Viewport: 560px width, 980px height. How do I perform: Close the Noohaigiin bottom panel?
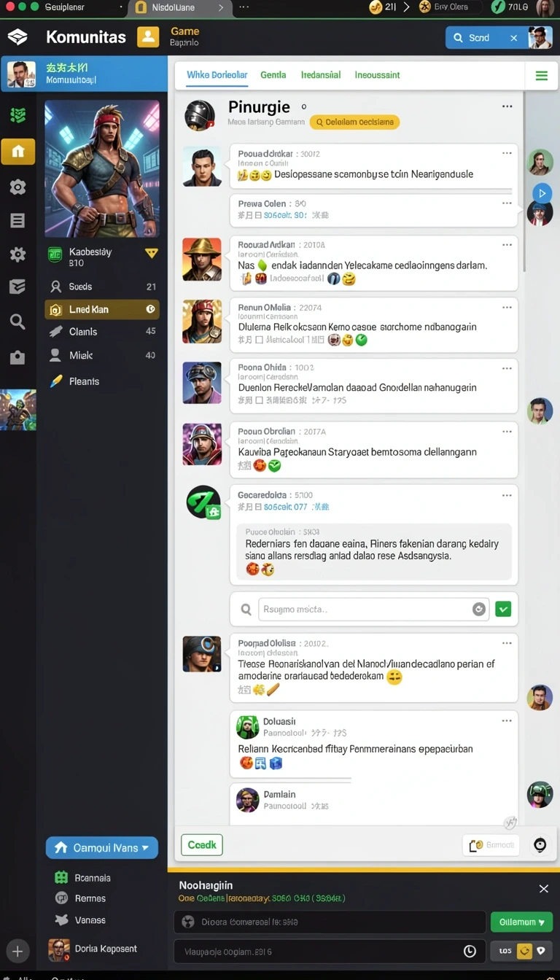tap(544, 888)
